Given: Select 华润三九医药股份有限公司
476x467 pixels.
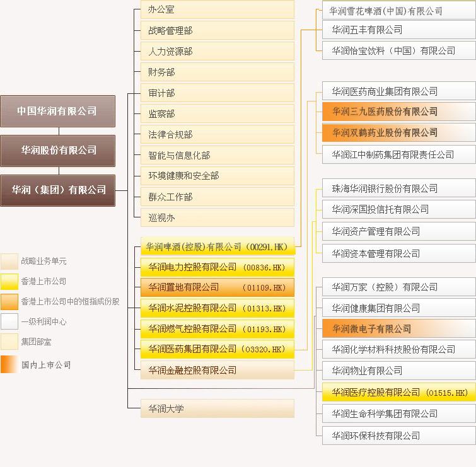Looking at the screenshot, I should tap(399, 112).
